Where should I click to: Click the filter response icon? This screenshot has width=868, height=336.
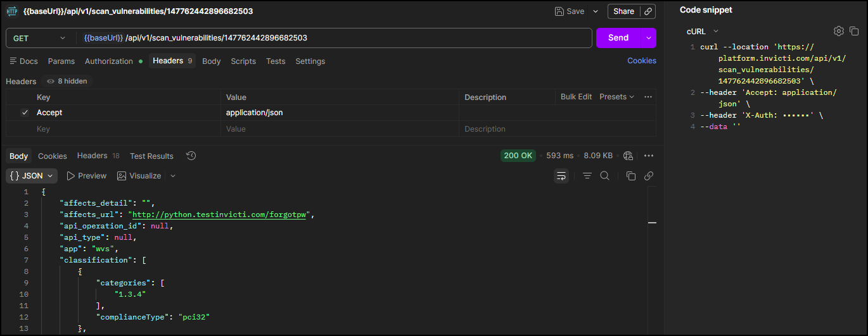tap(587, 176)
